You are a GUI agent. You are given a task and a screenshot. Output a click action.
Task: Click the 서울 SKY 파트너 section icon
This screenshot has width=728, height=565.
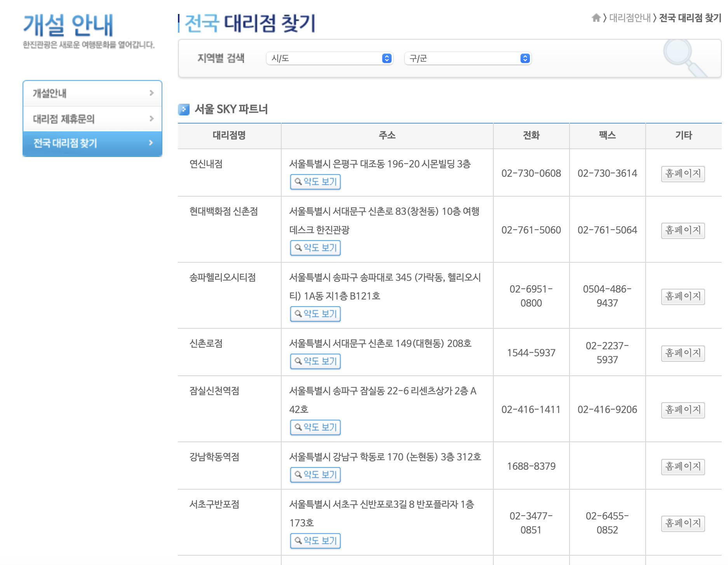(184, 109)
